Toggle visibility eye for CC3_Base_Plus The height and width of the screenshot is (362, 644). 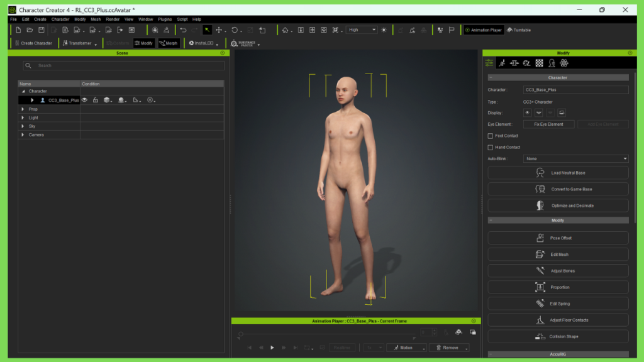coord(85,100)
